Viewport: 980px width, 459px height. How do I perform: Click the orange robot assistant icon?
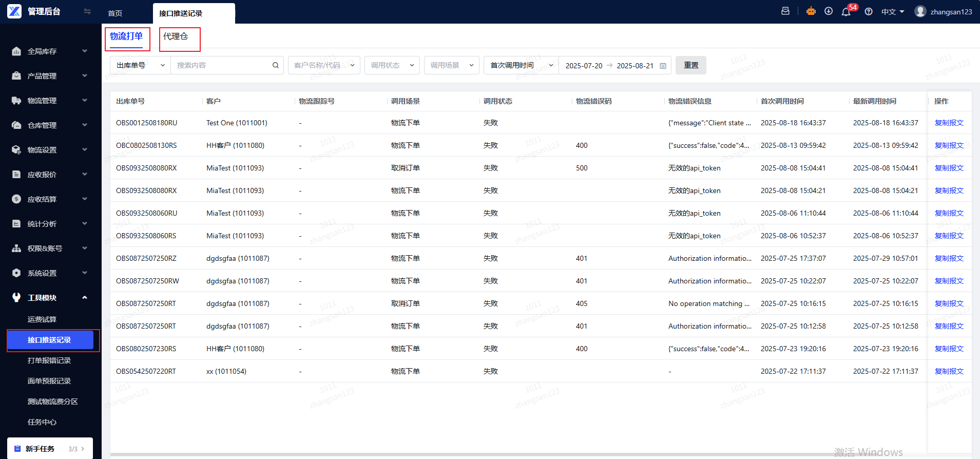[811, 11]
